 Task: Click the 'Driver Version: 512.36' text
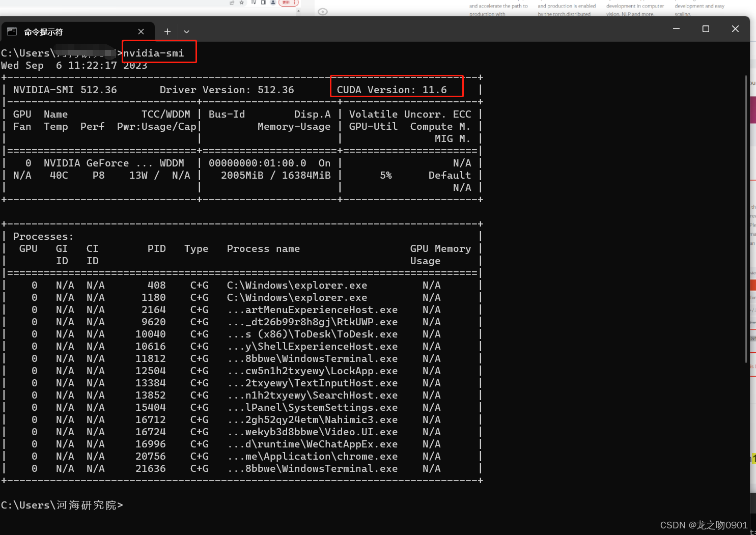[x=227, y=90]
